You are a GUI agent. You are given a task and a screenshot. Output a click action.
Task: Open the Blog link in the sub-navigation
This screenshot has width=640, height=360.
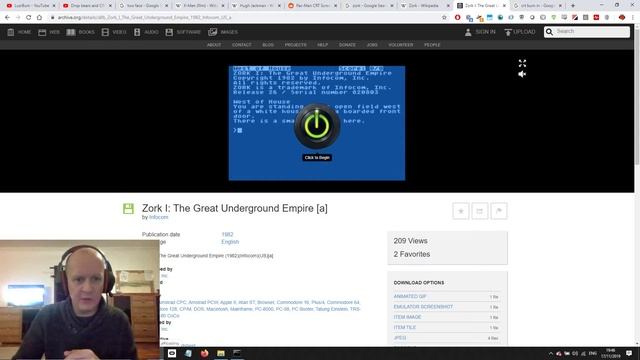pyautogui.click(x=268, y=45)
